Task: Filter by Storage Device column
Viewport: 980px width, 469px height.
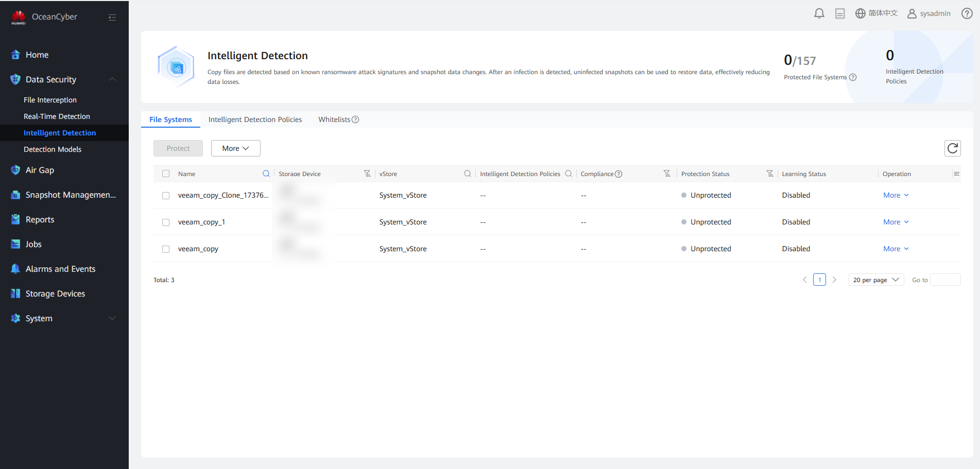Action: (367, 173)
